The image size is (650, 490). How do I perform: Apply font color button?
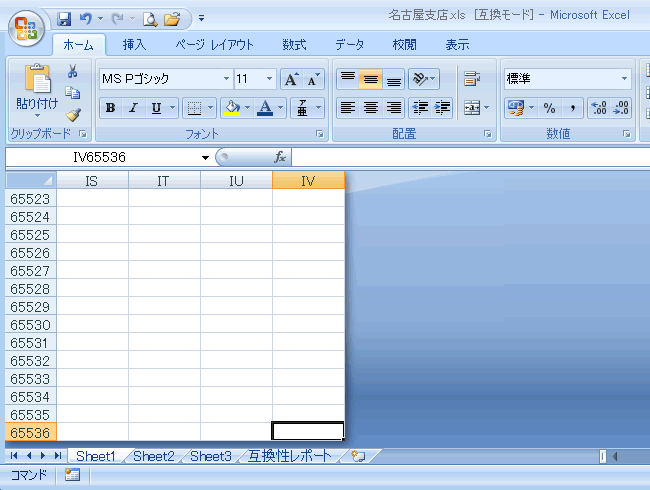[265, 108]
